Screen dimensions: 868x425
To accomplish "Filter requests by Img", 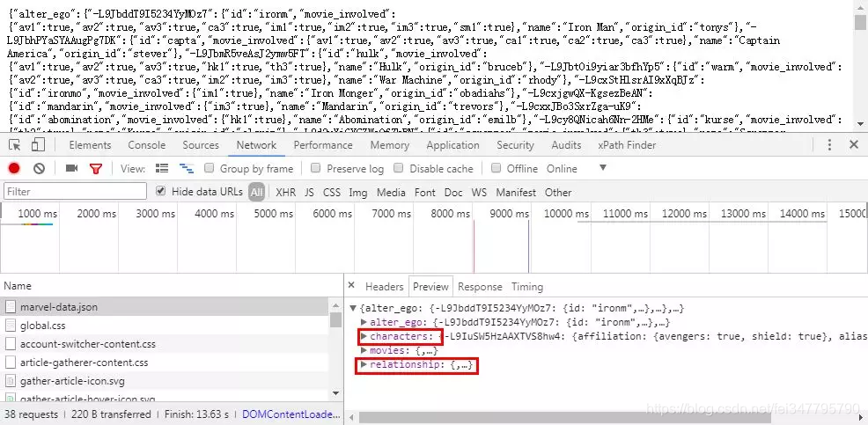I will click(357, 192).
